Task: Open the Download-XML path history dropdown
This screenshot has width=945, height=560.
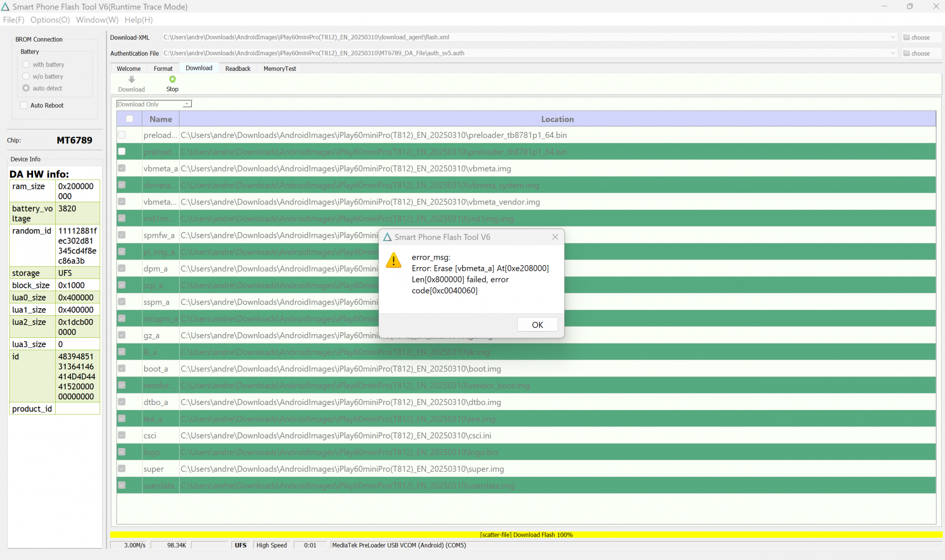Action: [x=893, y=37]
